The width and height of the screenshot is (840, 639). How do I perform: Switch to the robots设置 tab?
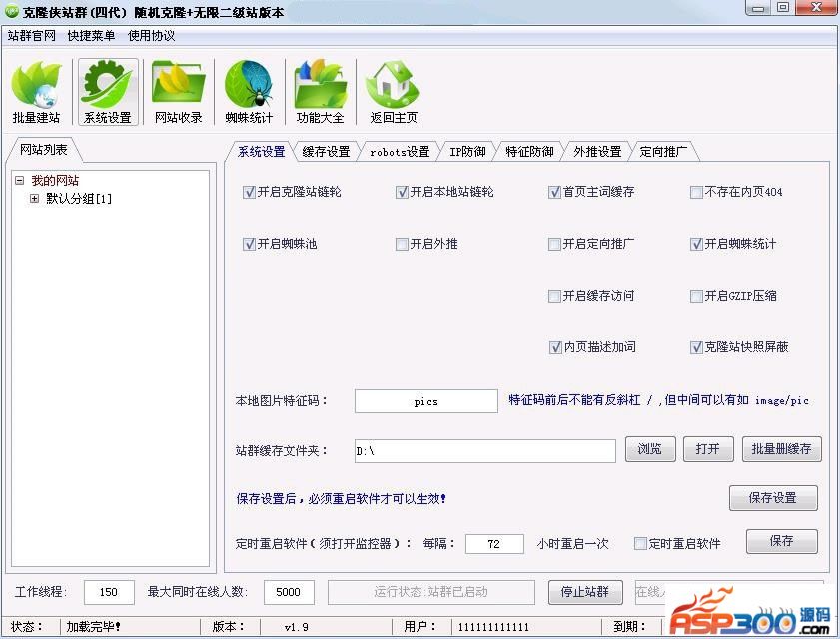point(400,152)
